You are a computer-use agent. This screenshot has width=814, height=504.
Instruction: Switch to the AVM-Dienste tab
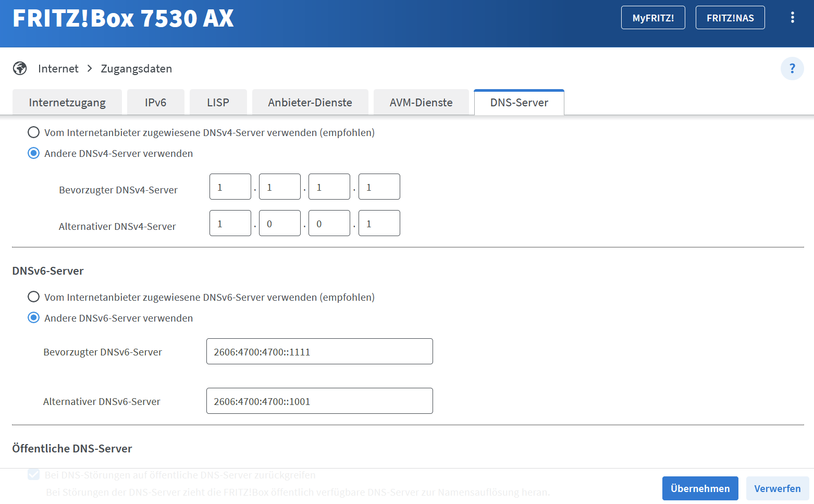click(421, 102)
